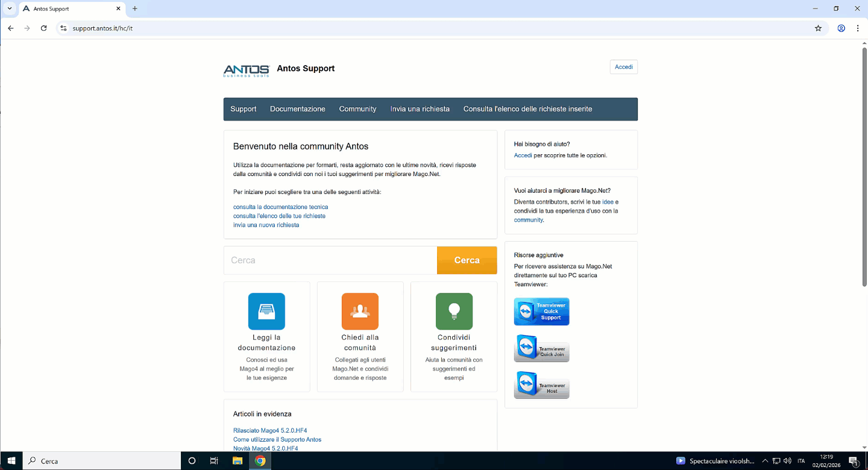
Task: Click the Cortana circle icon on taskbar
Action: [x=192, y=460]
